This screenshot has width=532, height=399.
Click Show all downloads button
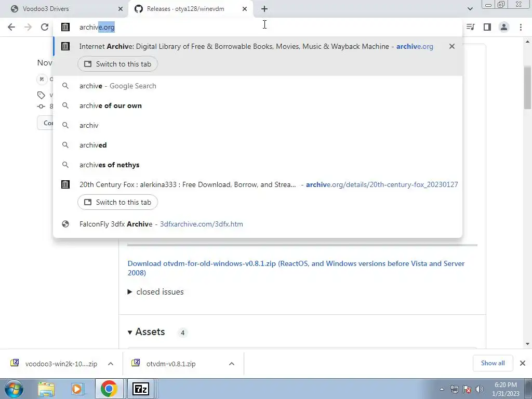[493, 363]
